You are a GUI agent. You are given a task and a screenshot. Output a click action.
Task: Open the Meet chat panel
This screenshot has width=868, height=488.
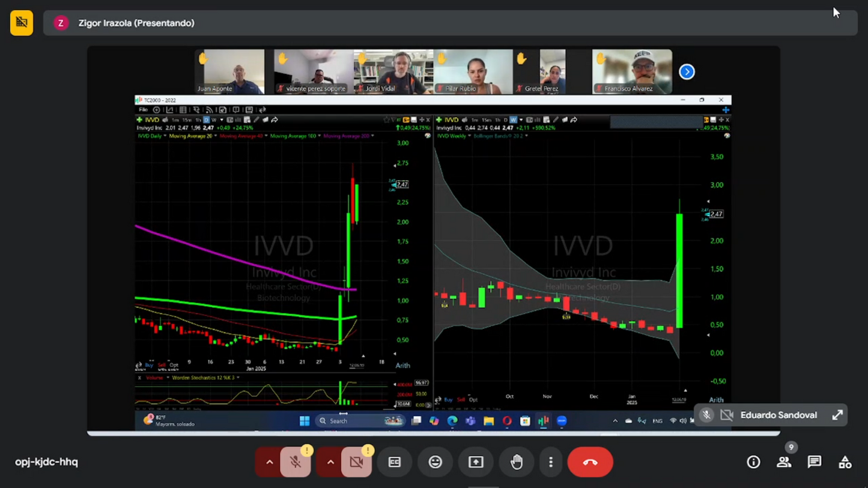(x=814, y=462)
